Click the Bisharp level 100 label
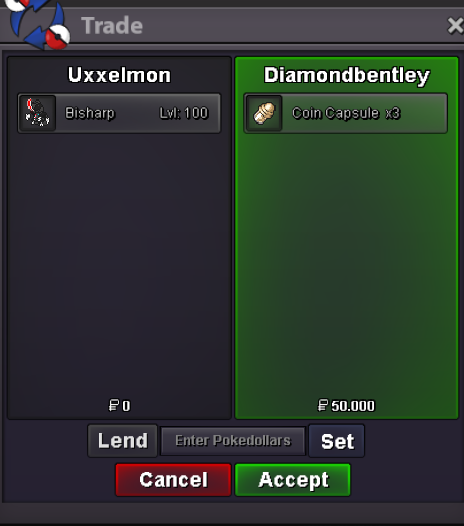The width and height of the screenshot is (464, 526). [184, 113]
